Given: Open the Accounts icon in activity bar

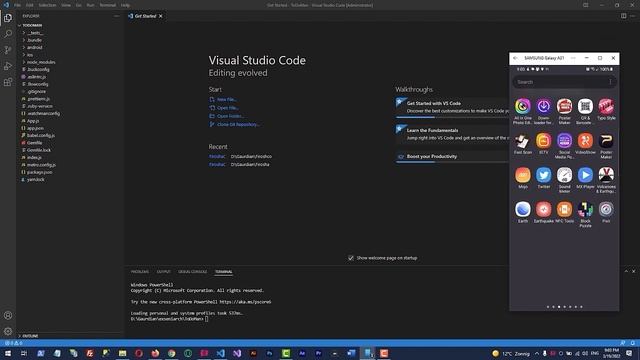Looking at the screenshot, I should [8, 315].
